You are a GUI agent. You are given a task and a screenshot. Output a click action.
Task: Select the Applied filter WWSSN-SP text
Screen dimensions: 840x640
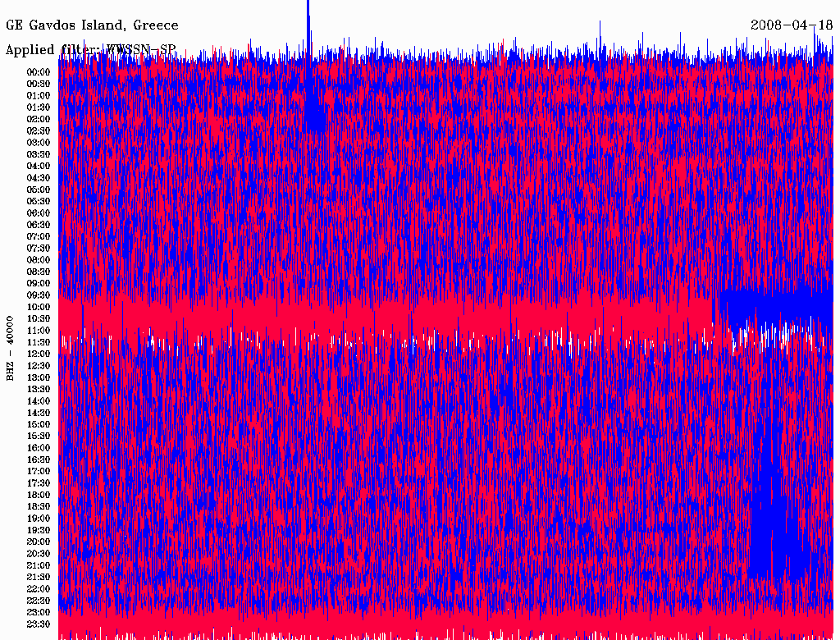tap(90, 50)
